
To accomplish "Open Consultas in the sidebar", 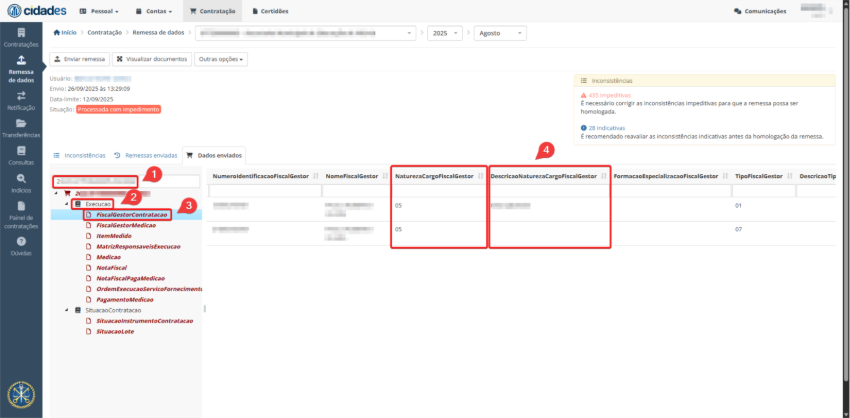I will (20, 154).
